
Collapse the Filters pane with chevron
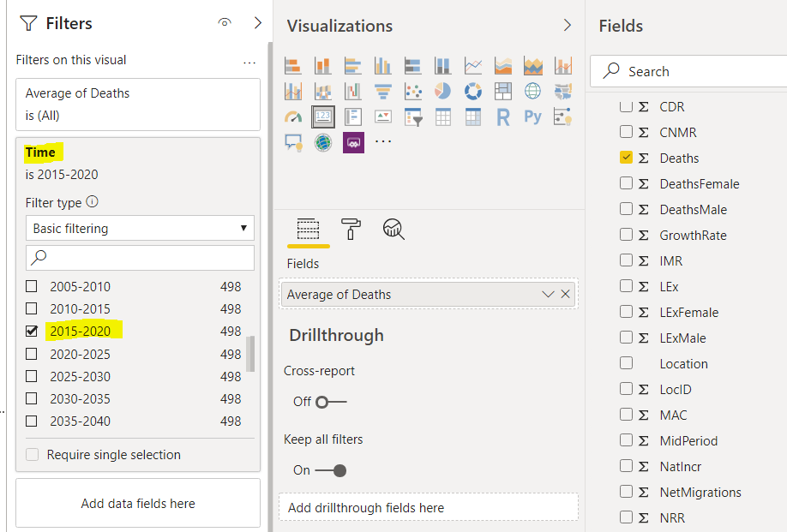point(258,23)
